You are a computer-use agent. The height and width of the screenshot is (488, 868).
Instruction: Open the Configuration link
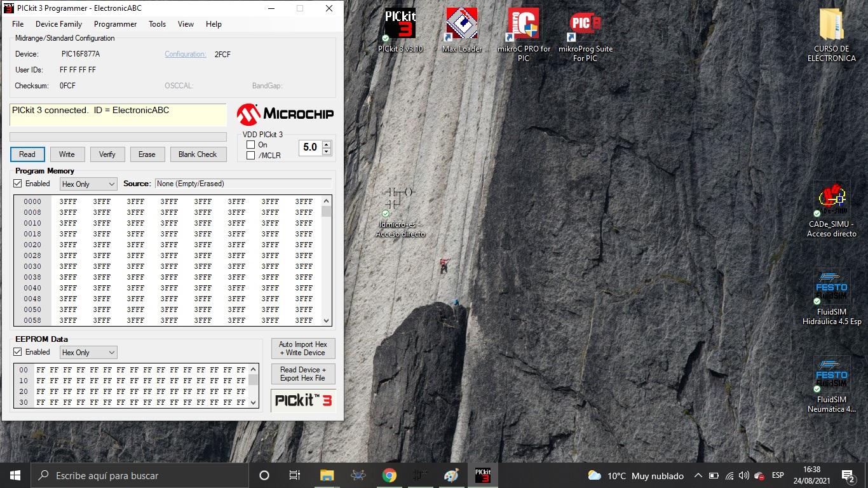pos(186,54)
